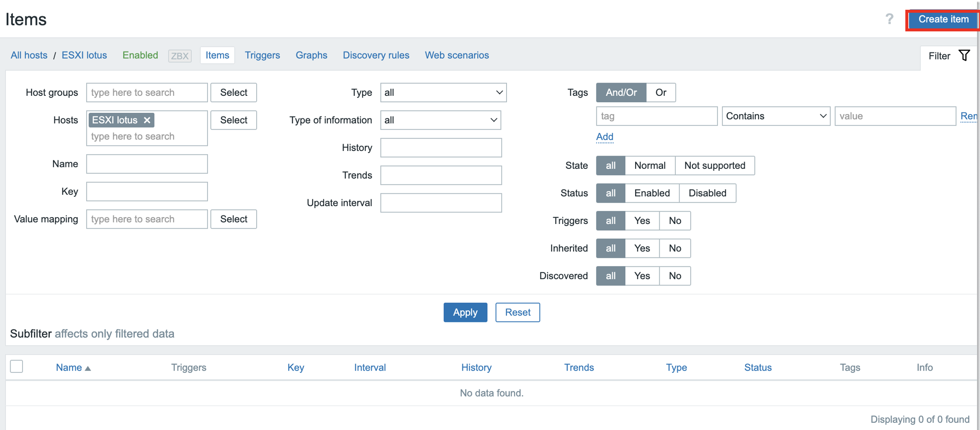
Task: Open the Type dropdown
Action: click(443, 92)
